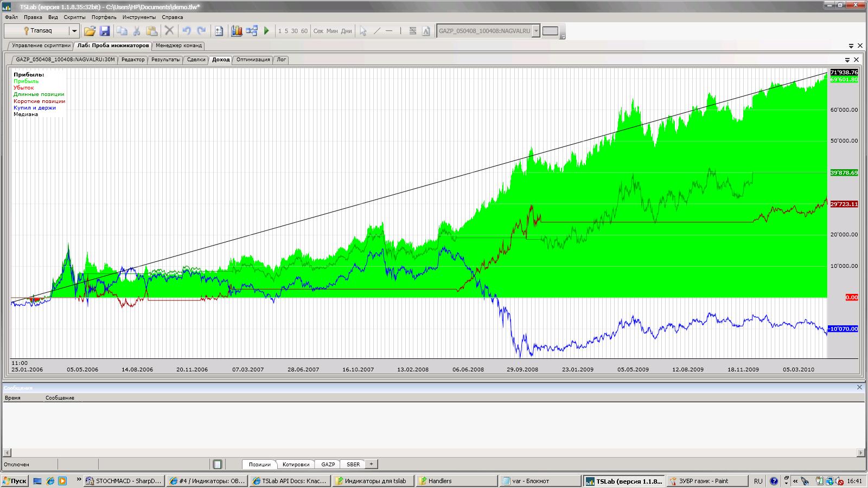Viewport: 868px width, 488px height.
Task: Click the red X delete icon
Action: [x=169, y=31]
